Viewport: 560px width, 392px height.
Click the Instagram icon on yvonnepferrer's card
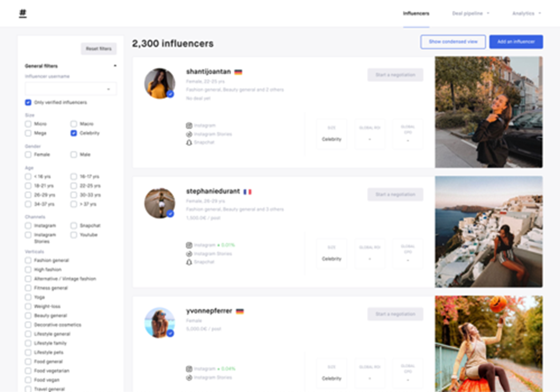[189, 369]
